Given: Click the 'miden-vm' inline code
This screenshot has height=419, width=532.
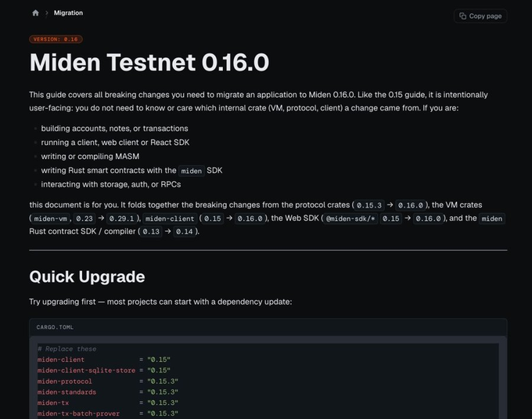Looking at the screenshot, I should pyautogui.click(x=51, y=219).
